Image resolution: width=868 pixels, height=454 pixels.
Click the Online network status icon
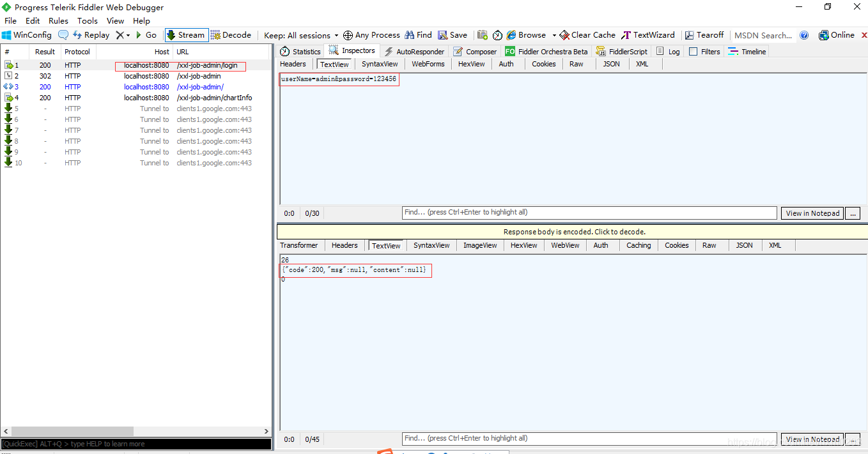pyautogui.click(x=824, y=35)
